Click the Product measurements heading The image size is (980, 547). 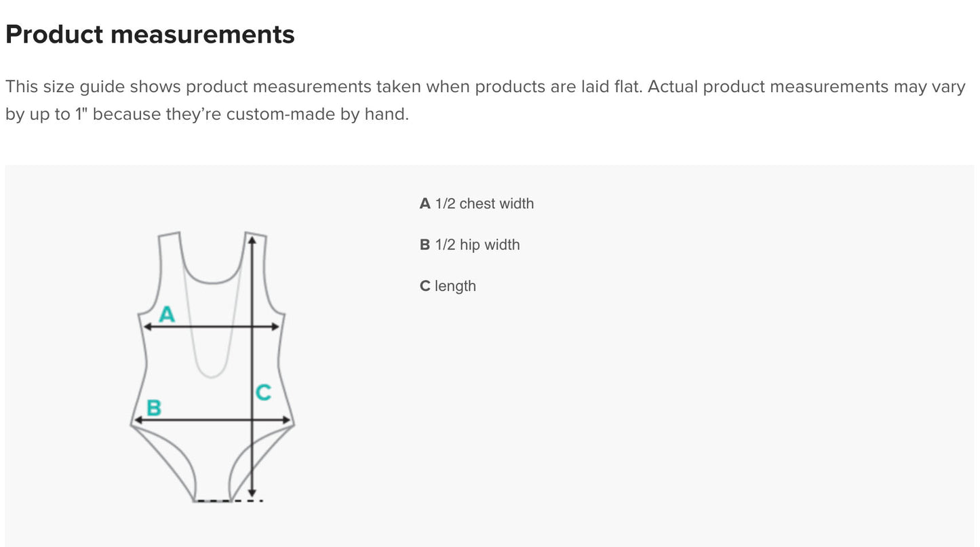(150, 34)
